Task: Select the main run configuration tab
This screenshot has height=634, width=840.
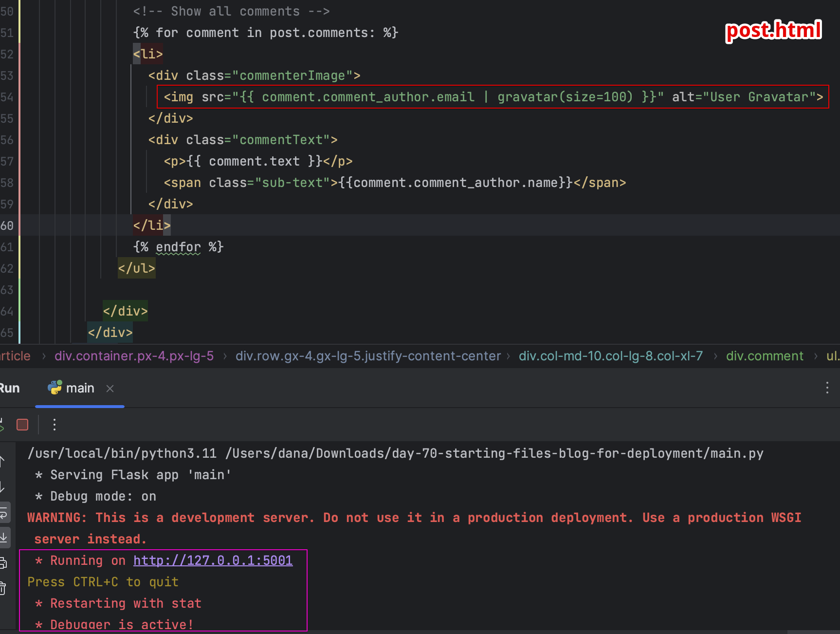Action: tap(80, 388)
